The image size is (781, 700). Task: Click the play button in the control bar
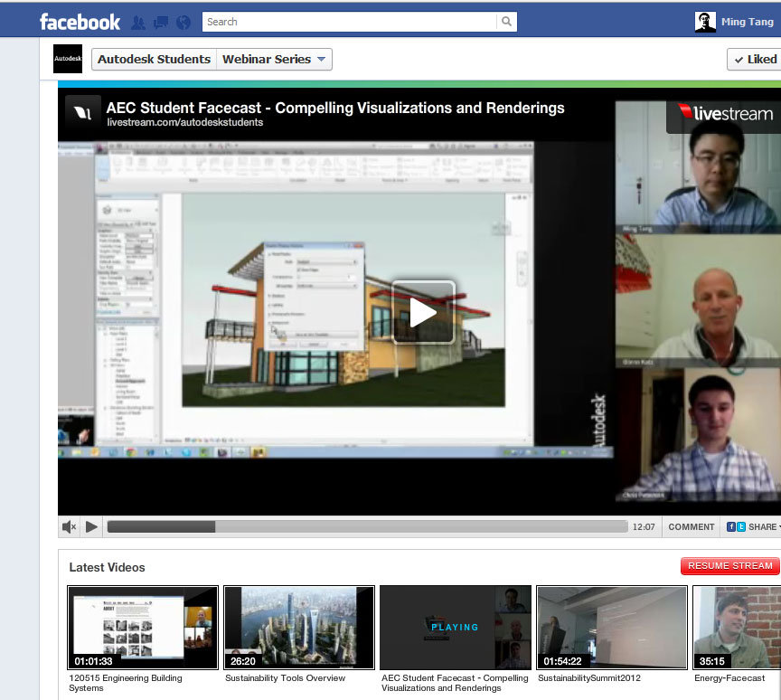tap(91, 526)
